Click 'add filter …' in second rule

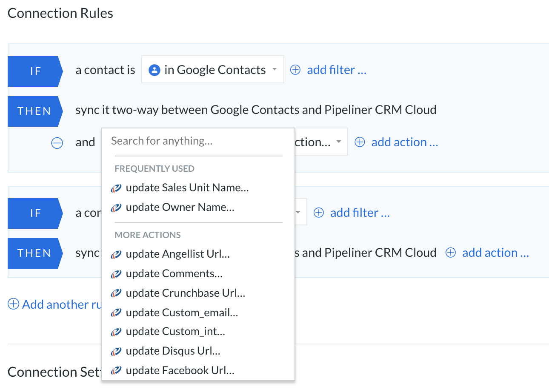tap(360, 213)
